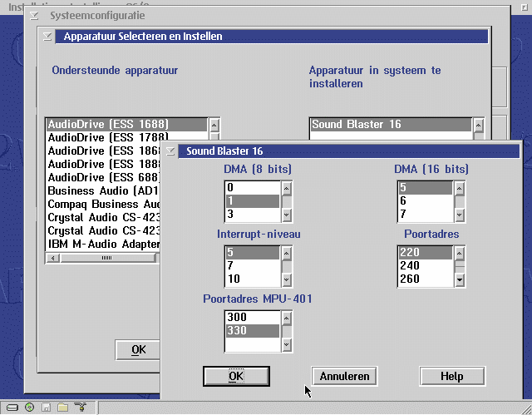This screenshot has height=415, width=532.
Task: Select DMA 16 bits value 5
Action: 426,188
